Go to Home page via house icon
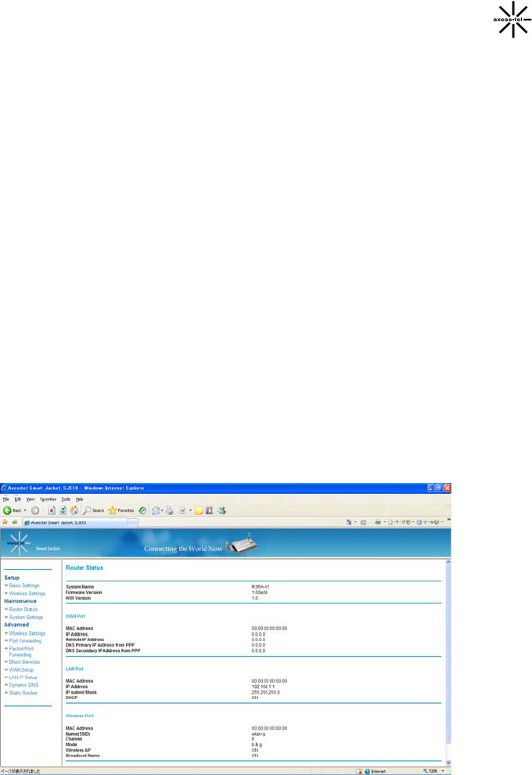 pos(74,510)
